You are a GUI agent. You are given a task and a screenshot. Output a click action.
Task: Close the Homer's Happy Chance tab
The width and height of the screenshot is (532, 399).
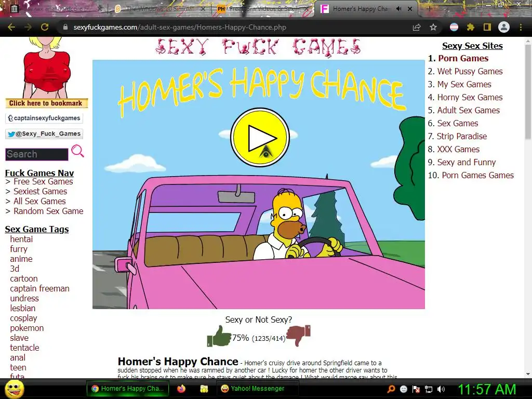click(410, 9)
